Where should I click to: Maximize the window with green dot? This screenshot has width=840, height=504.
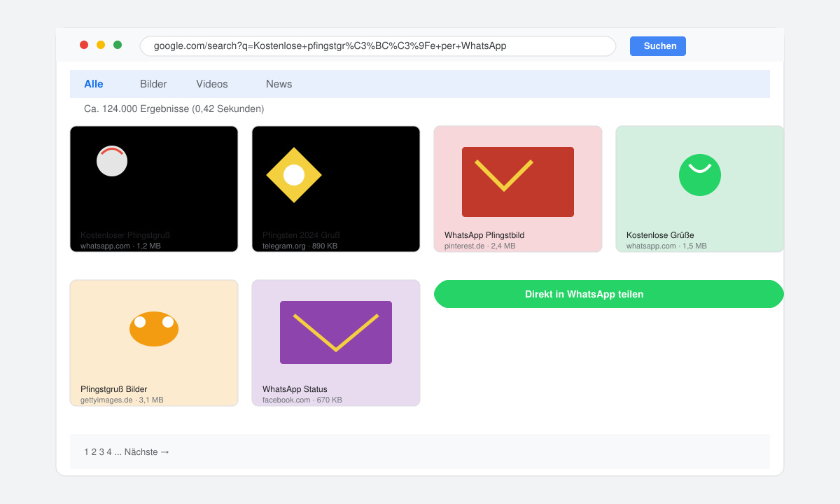(118, 45)
